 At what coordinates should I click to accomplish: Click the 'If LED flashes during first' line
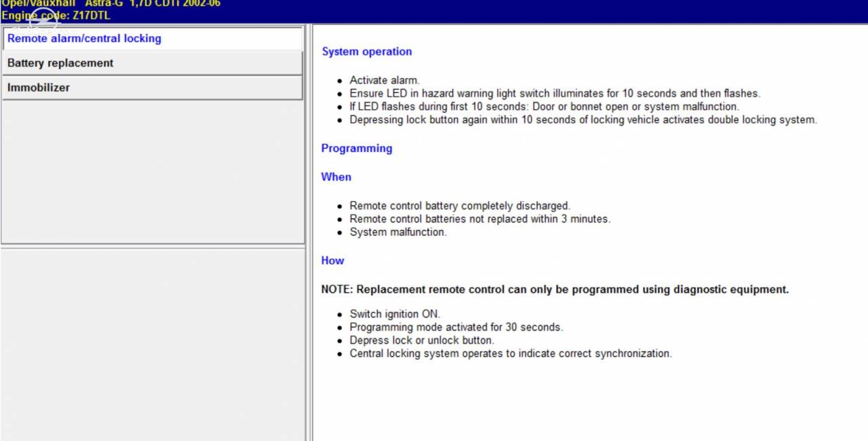pyautogui.click(x=545, y=107)
